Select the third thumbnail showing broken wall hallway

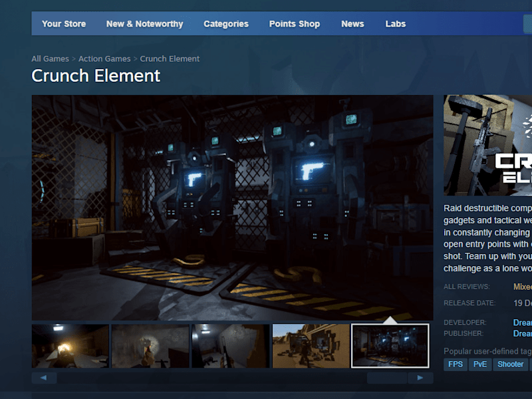(x=231, y=346)
